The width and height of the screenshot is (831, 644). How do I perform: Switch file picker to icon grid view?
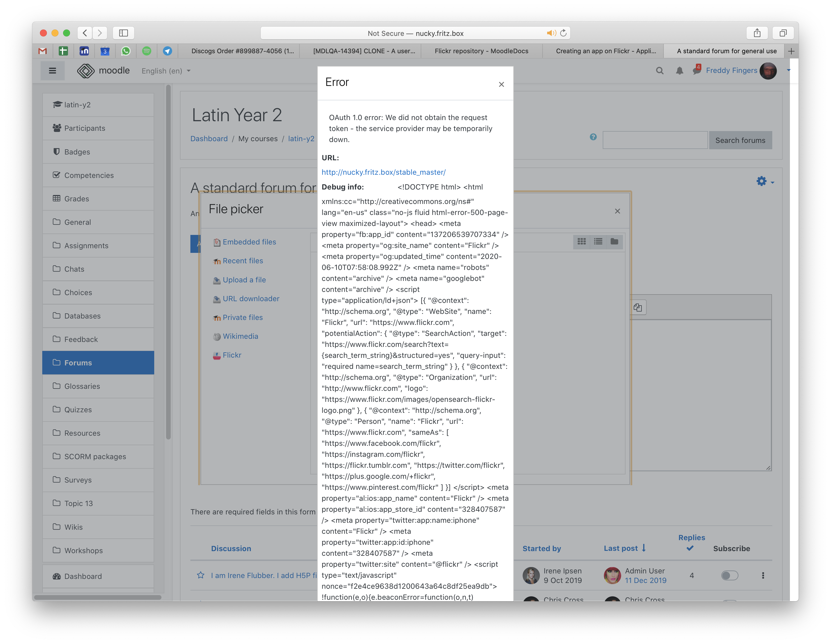tap(581, 242)
